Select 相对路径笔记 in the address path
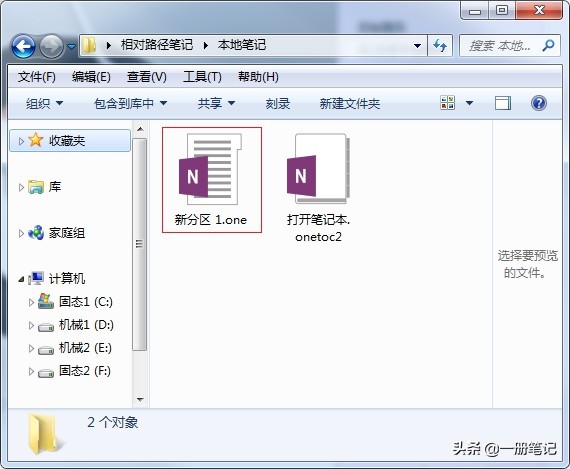The image size is (570, 469). coord(157,45)
